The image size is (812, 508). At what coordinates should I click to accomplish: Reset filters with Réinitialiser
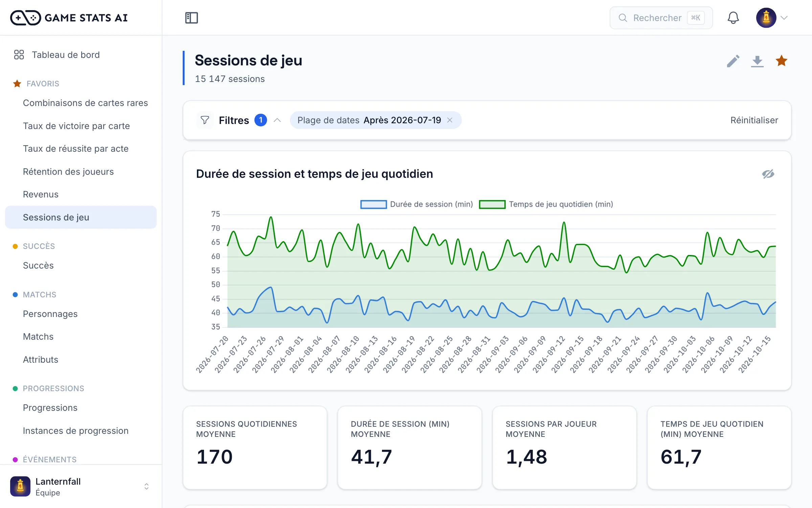tap(754, 120)
